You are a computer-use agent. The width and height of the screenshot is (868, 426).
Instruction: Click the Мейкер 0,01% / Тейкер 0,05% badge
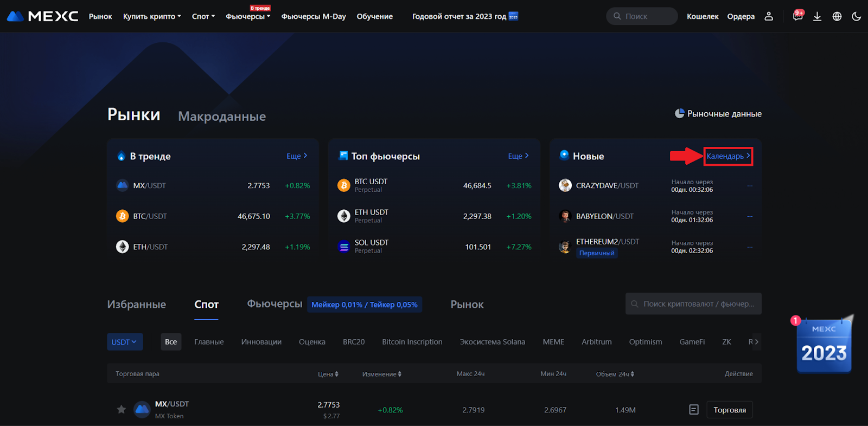tap(365, 305)
